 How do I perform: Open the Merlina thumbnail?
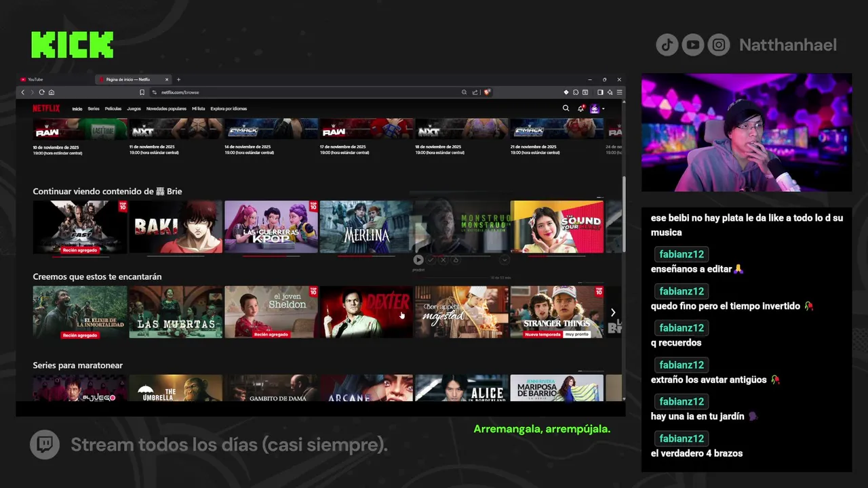(x=366, y=226)
